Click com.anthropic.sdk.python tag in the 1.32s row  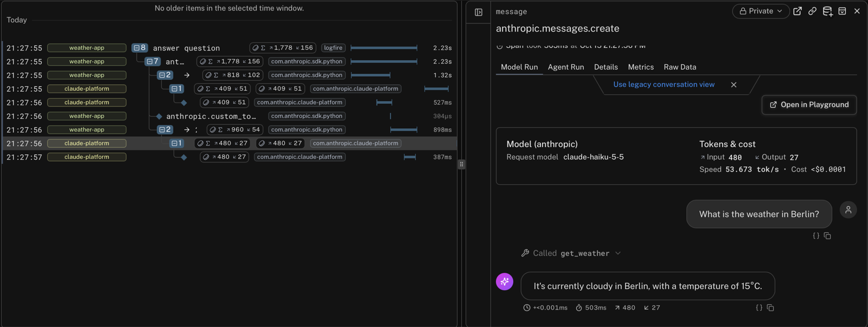[307, 75]
